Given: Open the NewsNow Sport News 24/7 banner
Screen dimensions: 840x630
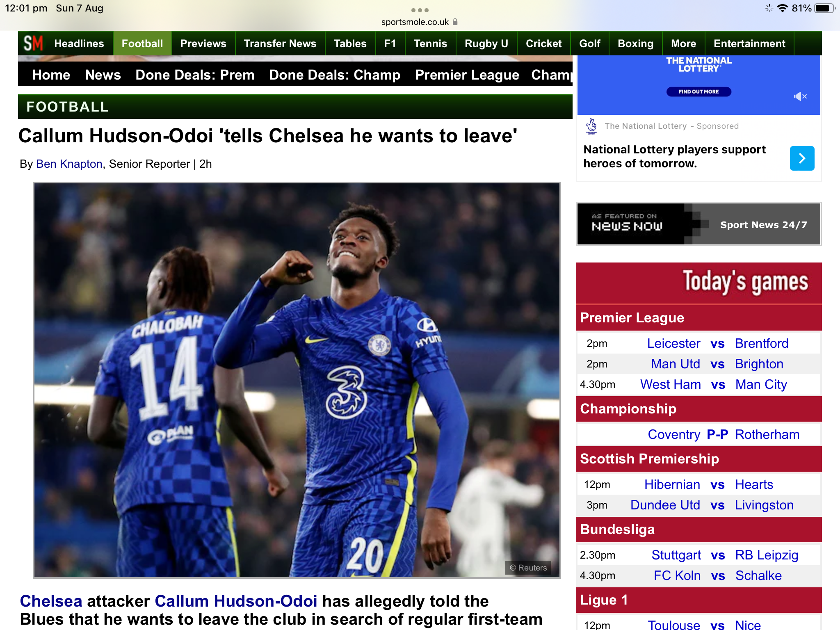Looking at the screenshot, I should coord(698,224).
